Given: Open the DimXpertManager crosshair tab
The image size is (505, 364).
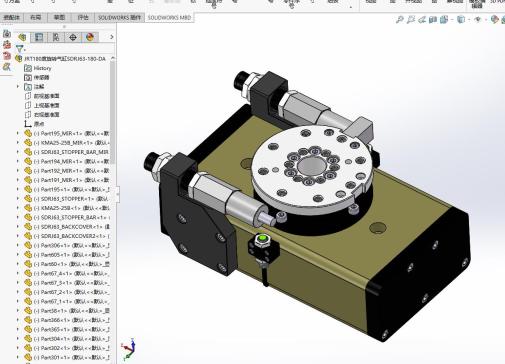Looking at the screenshot, I should point(73,37).
